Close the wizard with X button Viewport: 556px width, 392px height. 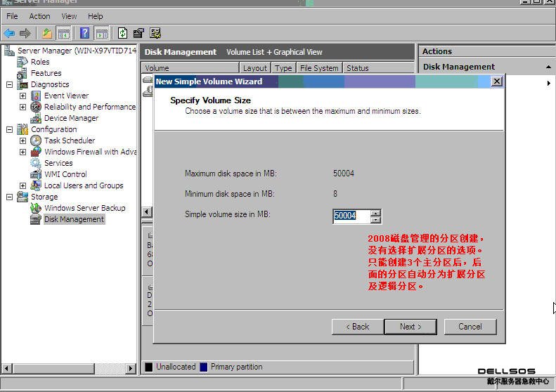point(497,81)
